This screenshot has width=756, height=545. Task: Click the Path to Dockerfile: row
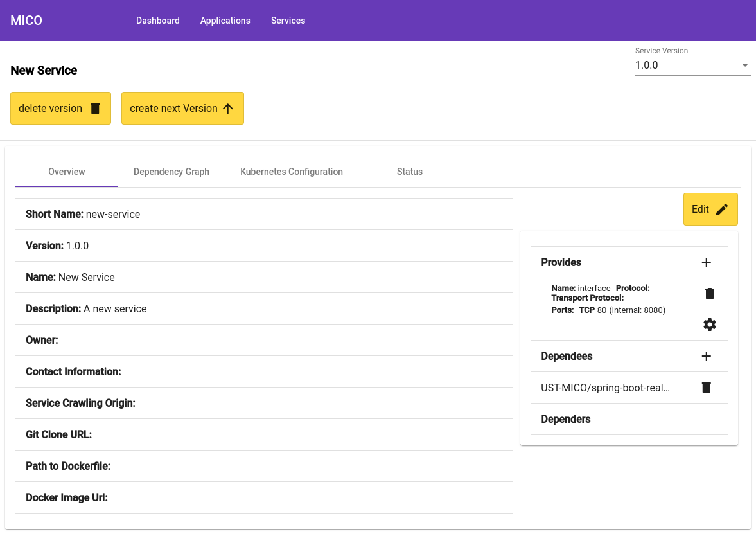coord(264,466)
